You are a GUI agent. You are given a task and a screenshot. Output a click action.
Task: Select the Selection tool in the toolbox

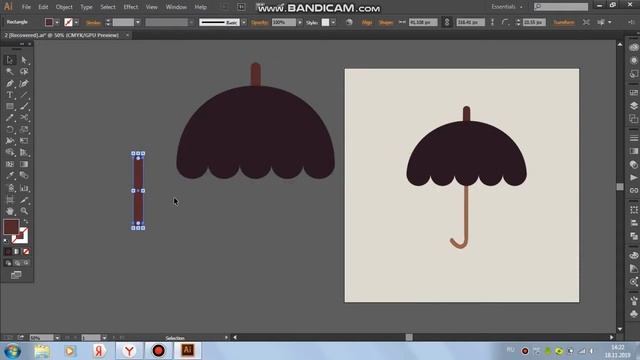click(10, 60)
